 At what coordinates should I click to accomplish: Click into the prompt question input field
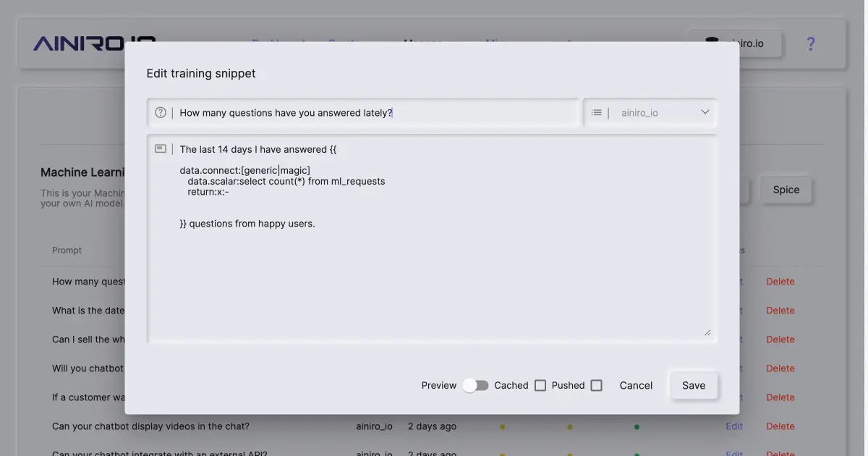tap(376, 113)
